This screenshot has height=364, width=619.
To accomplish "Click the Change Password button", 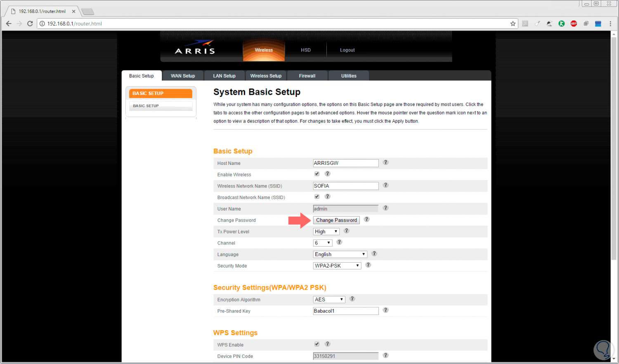I will [336, 220].
